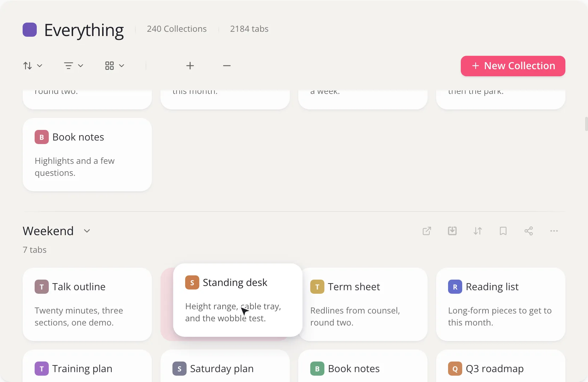Open the sort order dropdown
This screenshot has width=588, height=382.
click(x=33, y=66)
